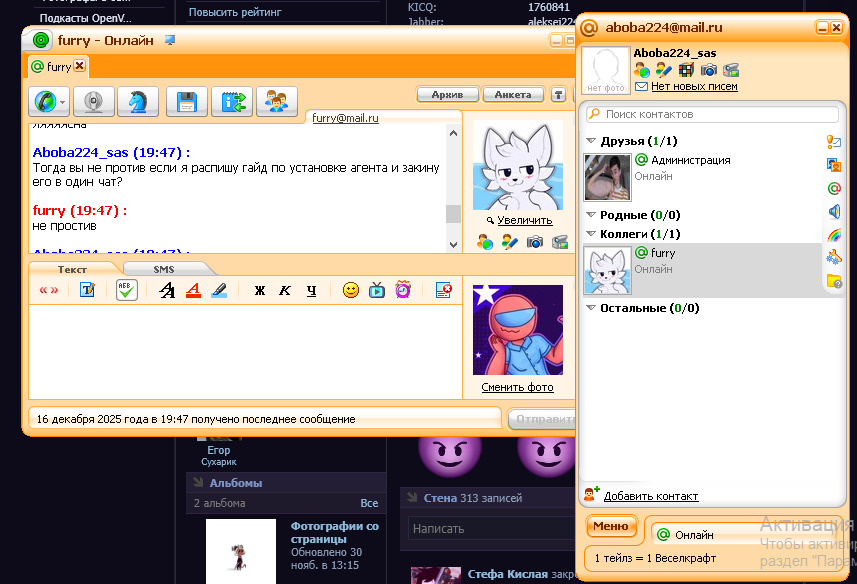The height and width of the screenshot is (584, 857).
Task: Collapse the Остальные contact group
Action: click(591, 308)
